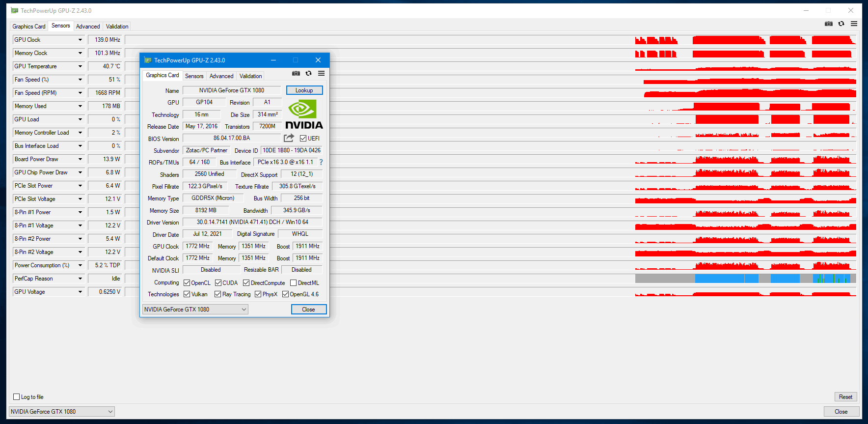Click the Memory Used sensor graph

(x=490, y=106)
